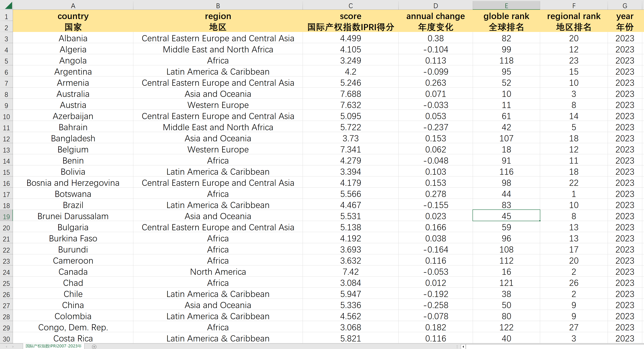The height and width of the screenshot is (349, 644).
Task: Click the tab split handle dots
Action: click(457, 346)
